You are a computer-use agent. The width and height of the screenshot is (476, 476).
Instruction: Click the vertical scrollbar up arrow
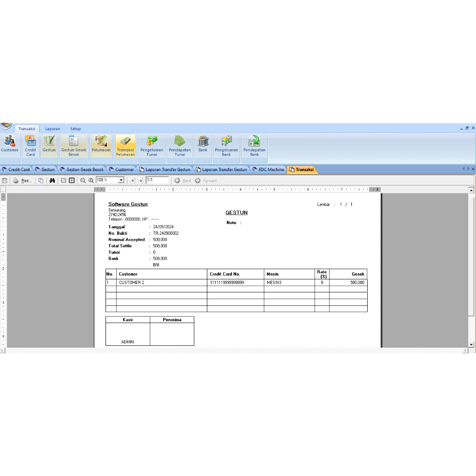click(471, 190)
